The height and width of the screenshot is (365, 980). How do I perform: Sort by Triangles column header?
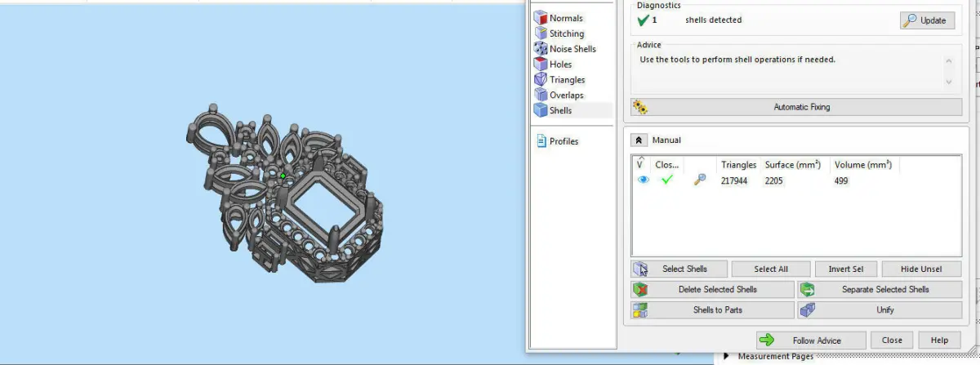(739, 165)
